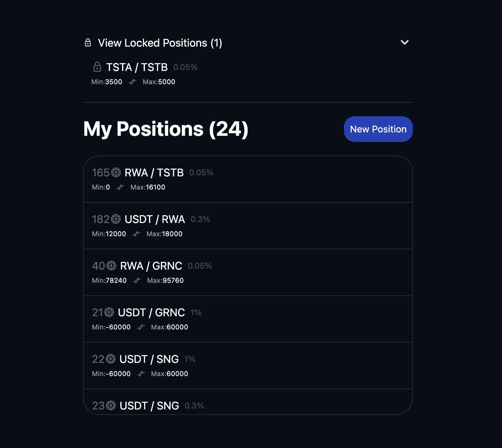
Task: Click the lock icon beside View Locked Positions
Action: [x=88, y=43]
